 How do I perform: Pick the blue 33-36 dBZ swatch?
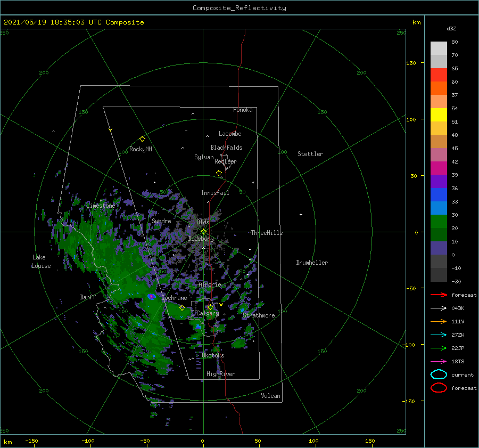pos(439,195)
